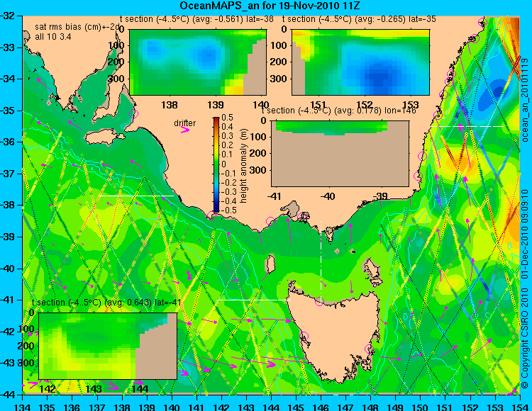The height and width of the screenshot is (411, 532).
Task: Click the red X crossing marker at top right
Action: tap(516, 67)
